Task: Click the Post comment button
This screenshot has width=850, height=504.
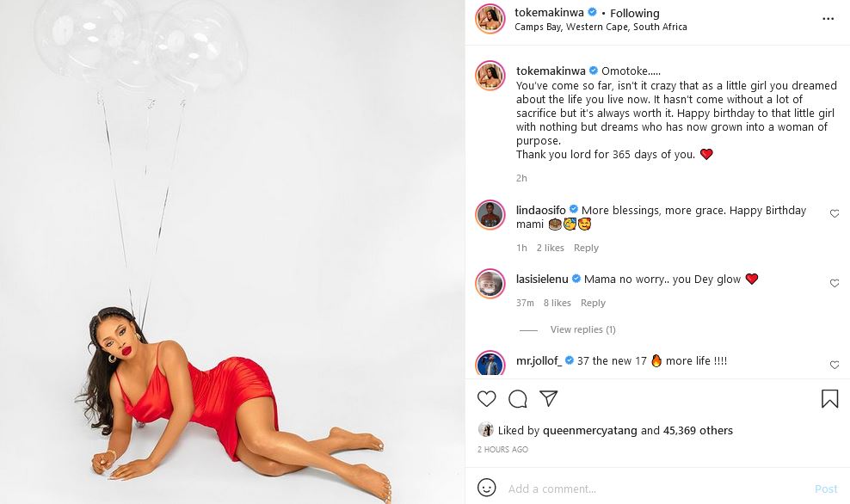Action: coord(826,489)
